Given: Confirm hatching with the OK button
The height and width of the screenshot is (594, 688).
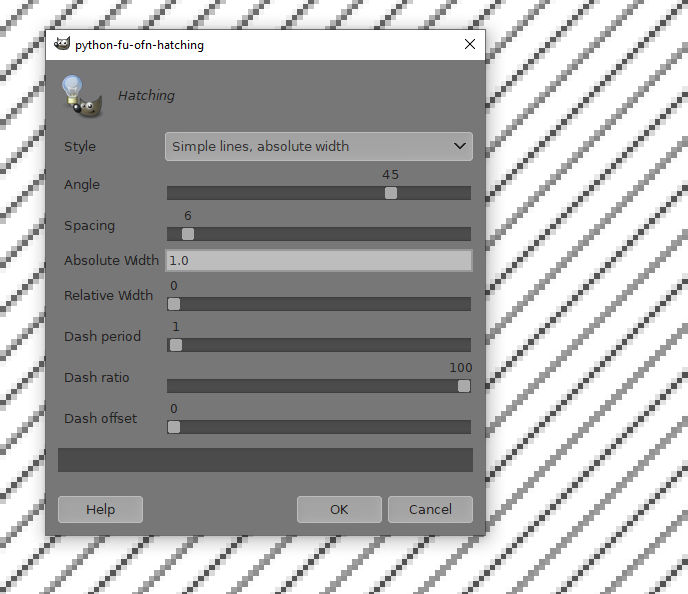Looking at the screenshot, I should pyautogui.click(x=339, y=509).
